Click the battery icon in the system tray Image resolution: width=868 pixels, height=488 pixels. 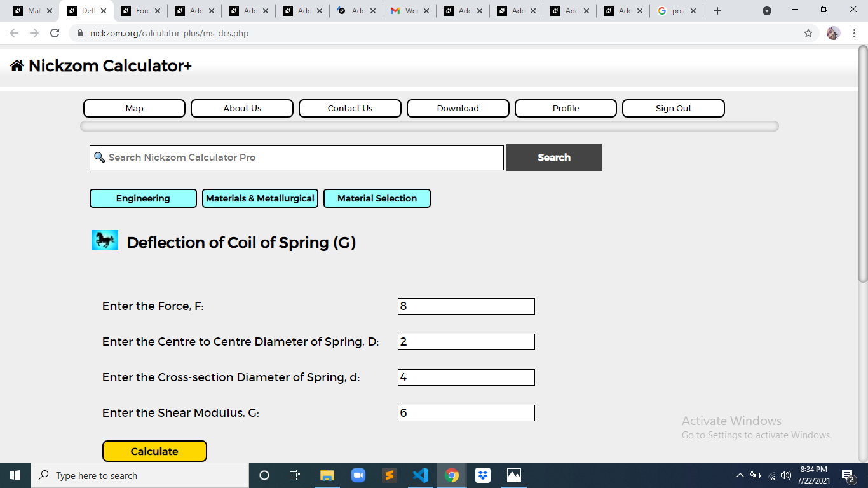click(x=756, y=475)
